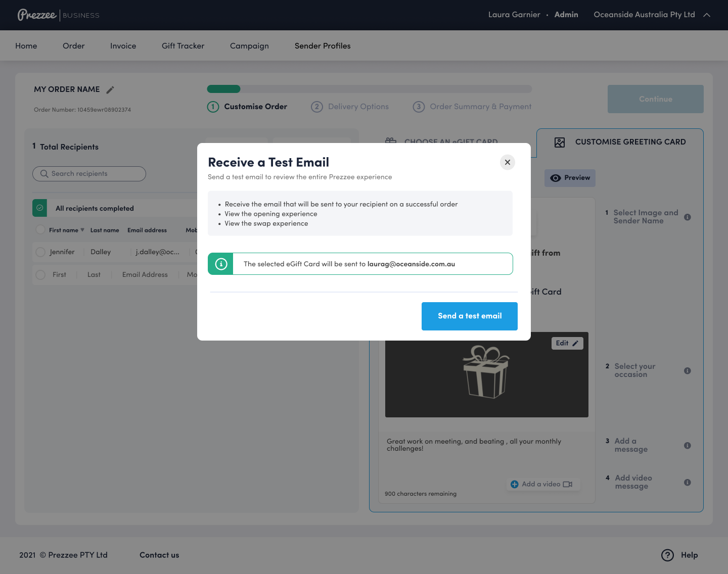The height and width of the screenshot is (574, 728).
Task: Click the j.dalley email cell
Action: (x=157, y=252)
